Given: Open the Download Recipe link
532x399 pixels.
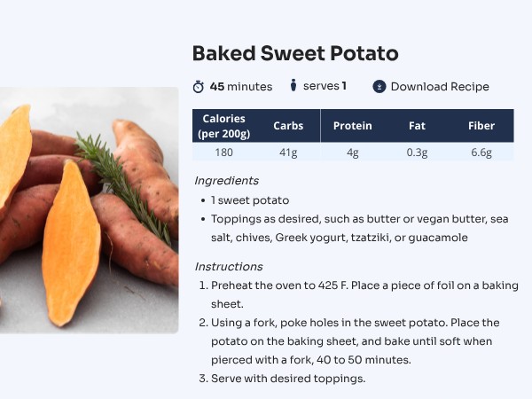Looking at the screenshot, I should tap(440, 86).
